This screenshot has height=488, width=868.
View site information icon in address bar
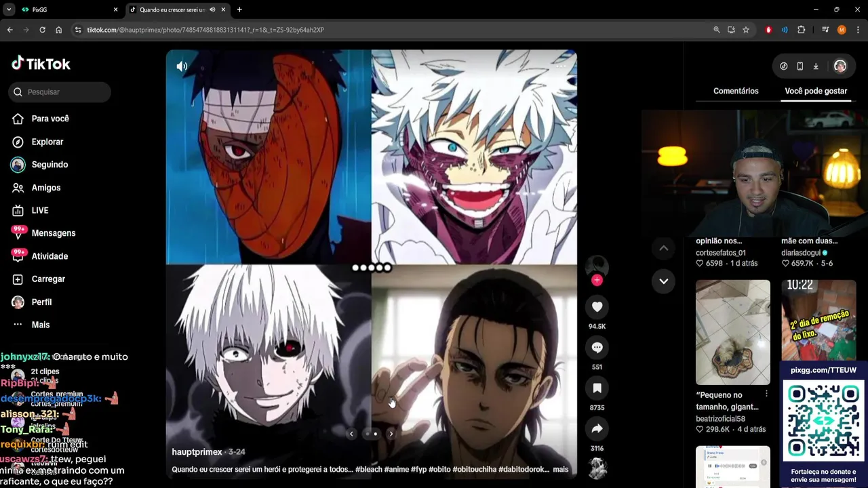pos(78,30)
